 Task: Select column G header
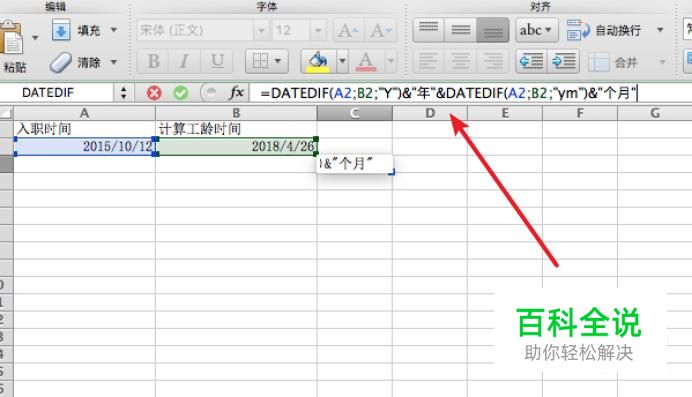655,113
